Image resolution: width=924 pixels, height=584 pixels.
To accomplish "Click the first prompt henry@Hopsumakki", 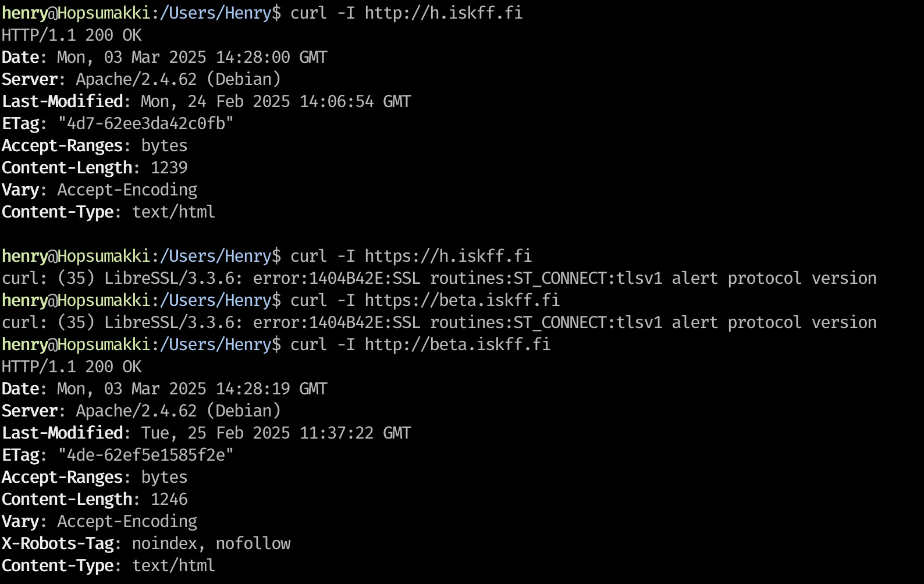I will click(x=76, y=13).
